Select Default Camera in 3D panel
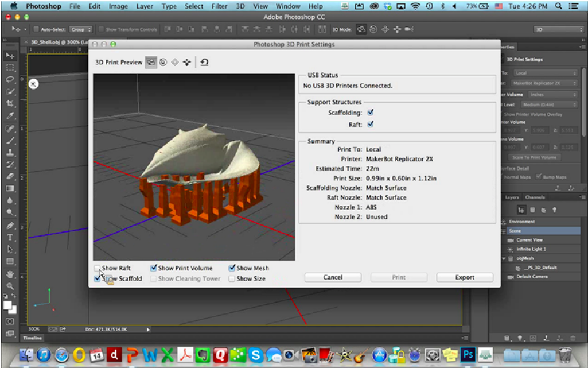 pos(532,277)
